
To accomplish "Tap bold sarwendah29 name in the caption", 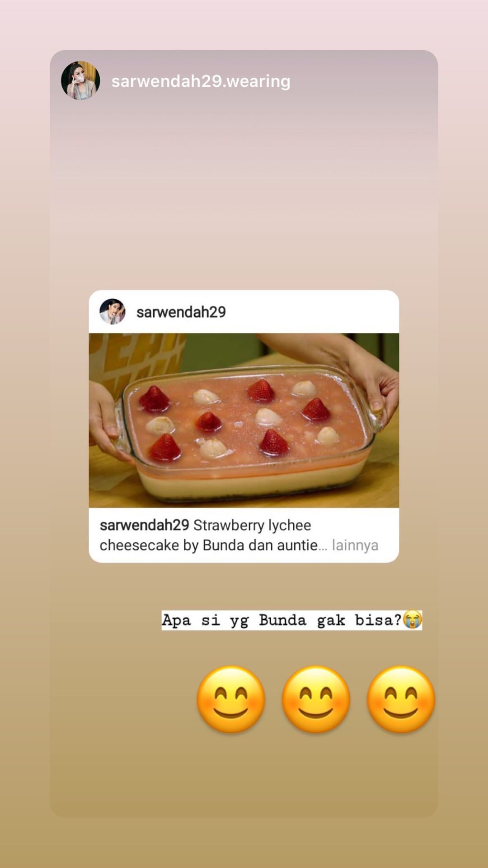I will 144,525.
